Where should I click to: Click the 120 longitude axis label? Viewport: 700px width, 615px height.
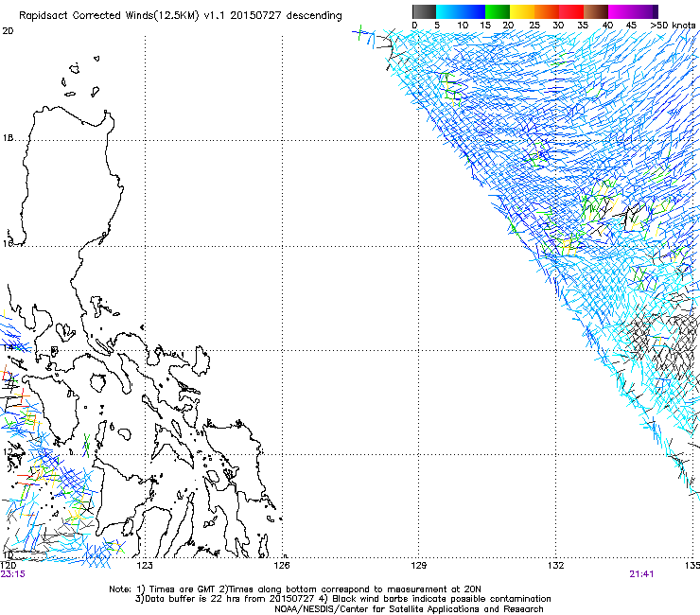(8, 566)
